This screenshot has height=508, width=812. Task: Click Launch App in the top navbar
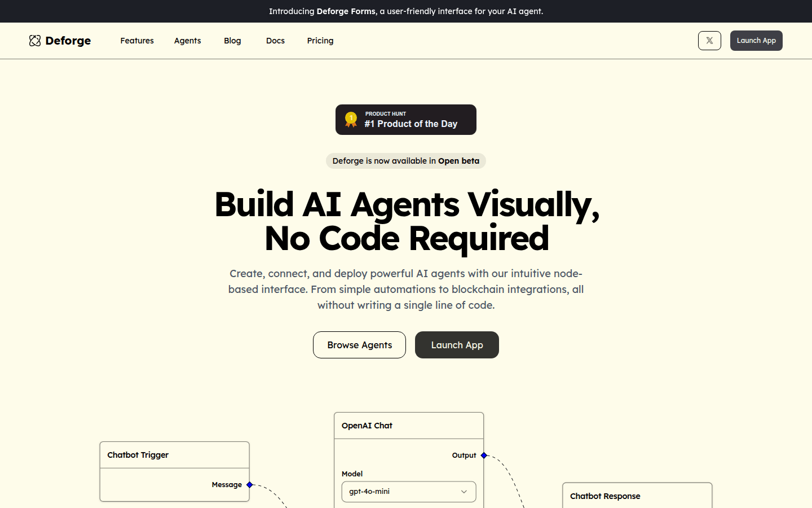(756, 41)
